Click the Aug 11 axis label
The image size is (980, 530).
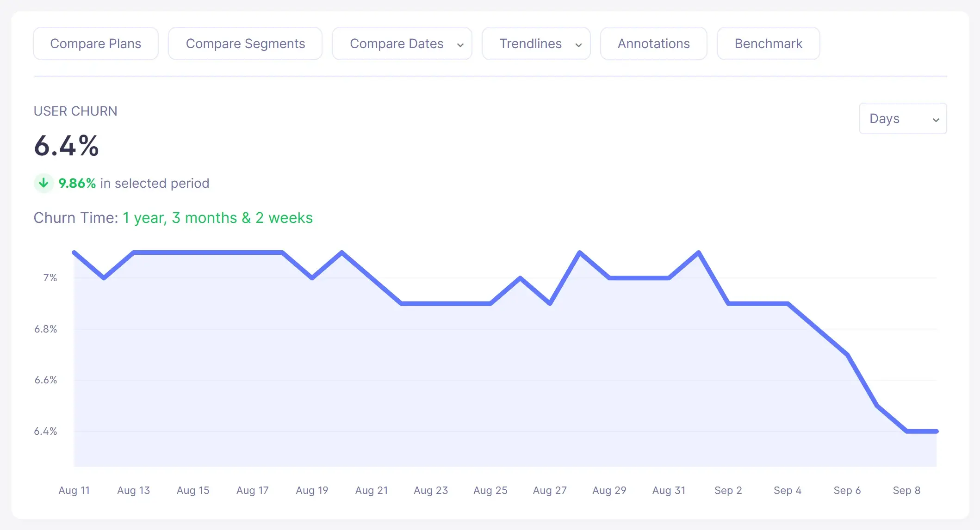(x=74, y=490)
